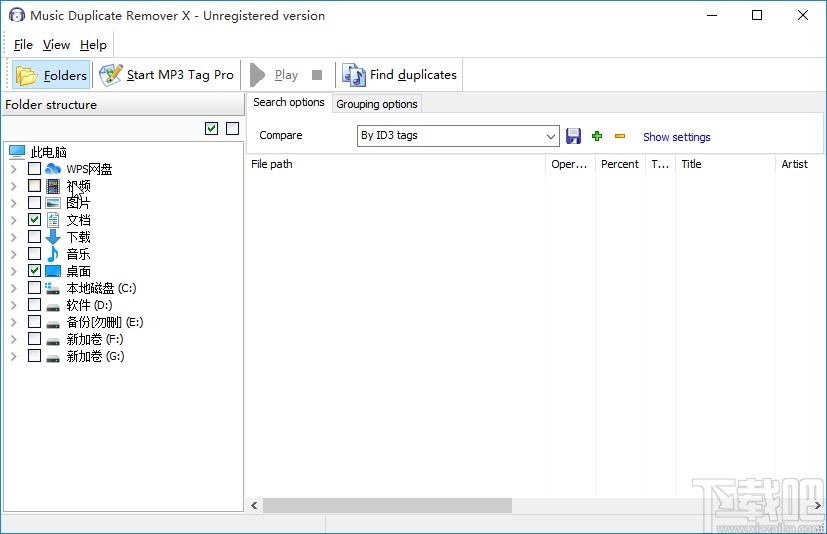
Task: Select the 此电脑 computer icon
Action: click(x=17, y=152)
